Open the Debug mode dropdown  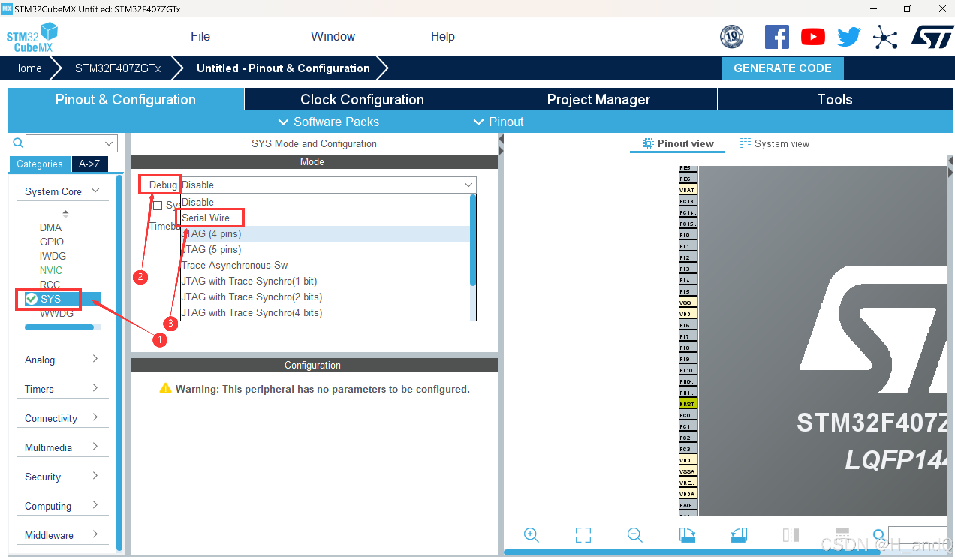pos(328,185)
